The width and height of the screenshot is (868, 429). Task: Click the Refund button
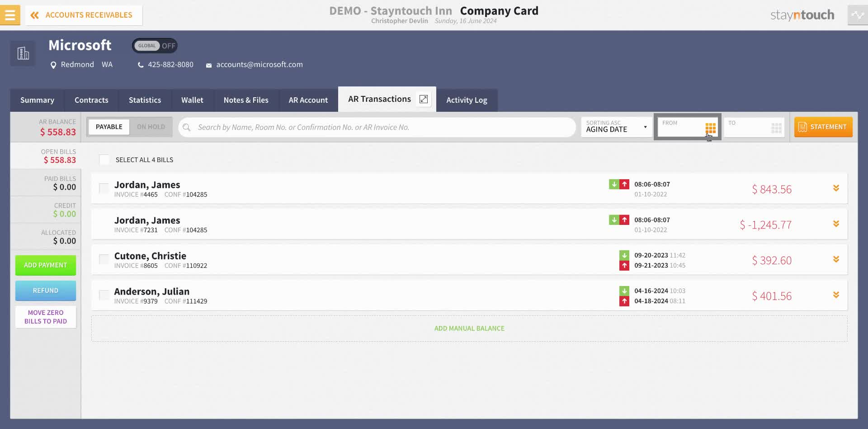46,291
